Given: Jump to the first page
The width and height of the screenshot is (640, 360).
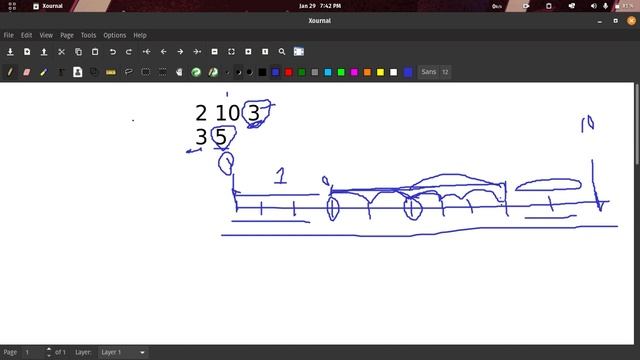Looking at the screenshot, I should 147,52.
